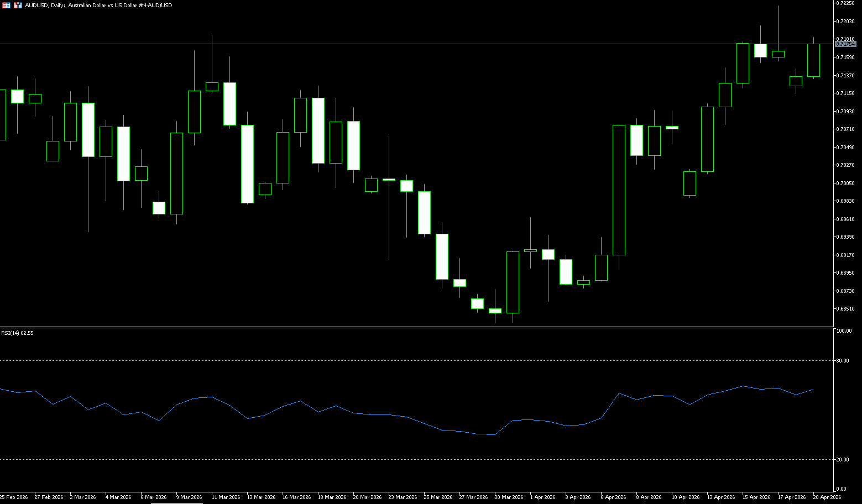Click the Depth of Market icon at top-left

(7, 5)
